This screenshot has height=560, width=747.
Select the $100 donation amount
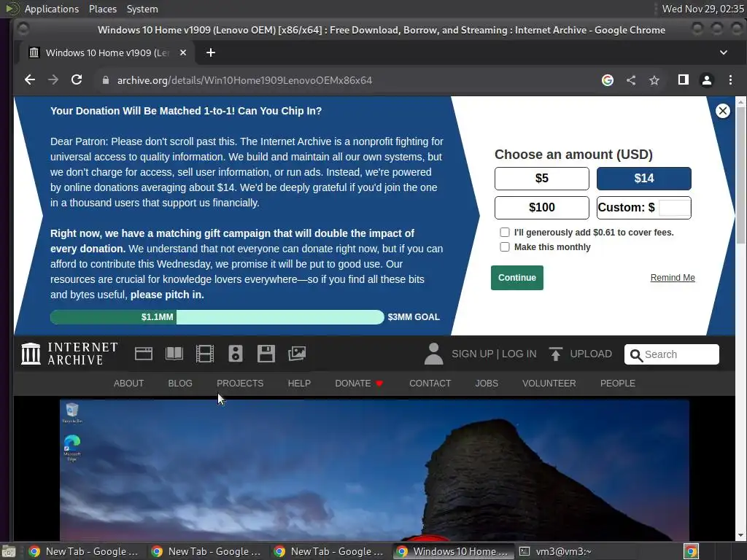(542, 208)
